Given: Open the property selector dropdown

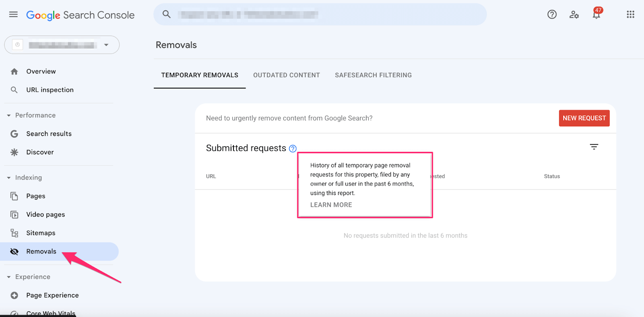Looking at the screenshot, I should 62,45.
